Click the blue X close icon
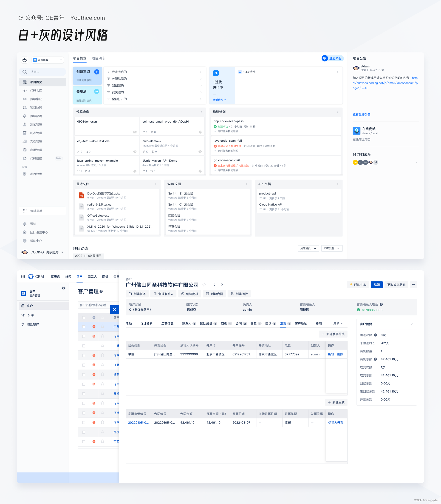The height and width of the screenshot is (504, 441). (114, 309)
